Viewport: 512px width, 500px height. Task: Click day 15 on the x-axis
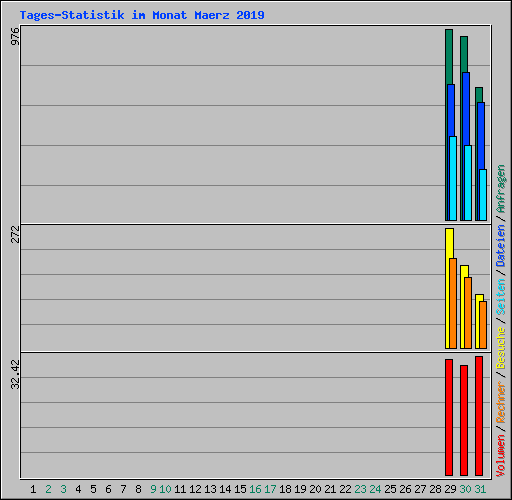point(240,489)
